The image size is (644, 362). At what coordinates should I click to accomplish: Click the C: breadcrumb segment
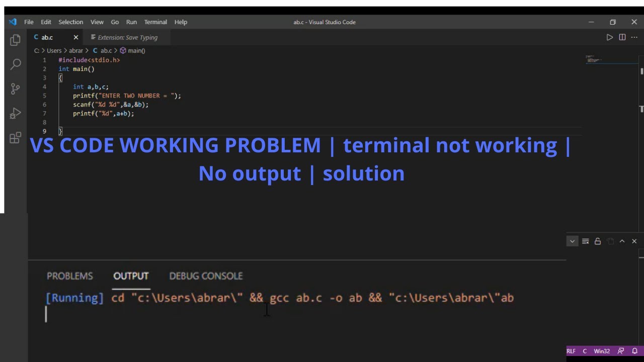click(x=37, y=51)
